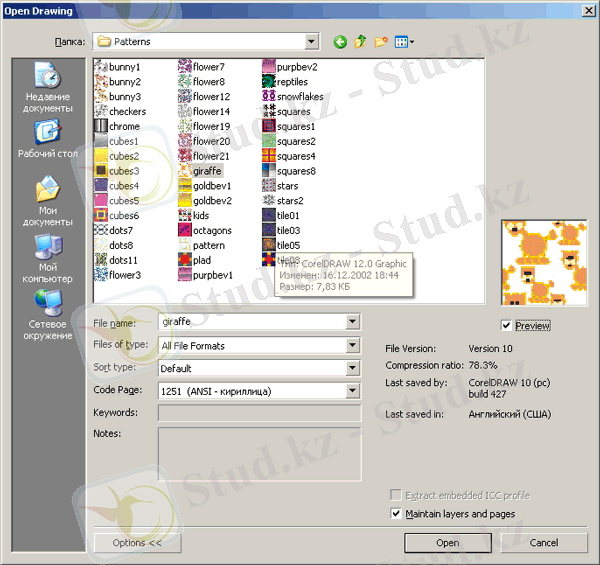Select the cubes3 file icon
Viewport: 600px width, 565px height.
(101, 171)
